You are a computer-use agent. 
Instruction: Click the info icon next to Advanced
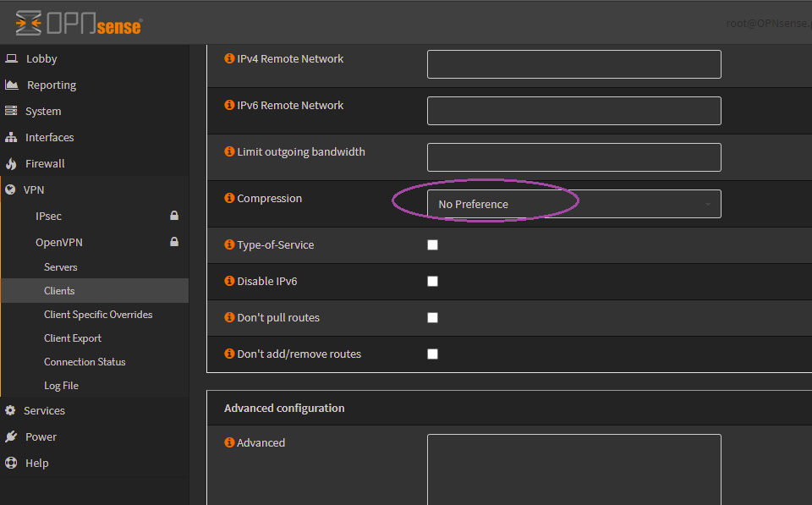[x=229, y=442]
